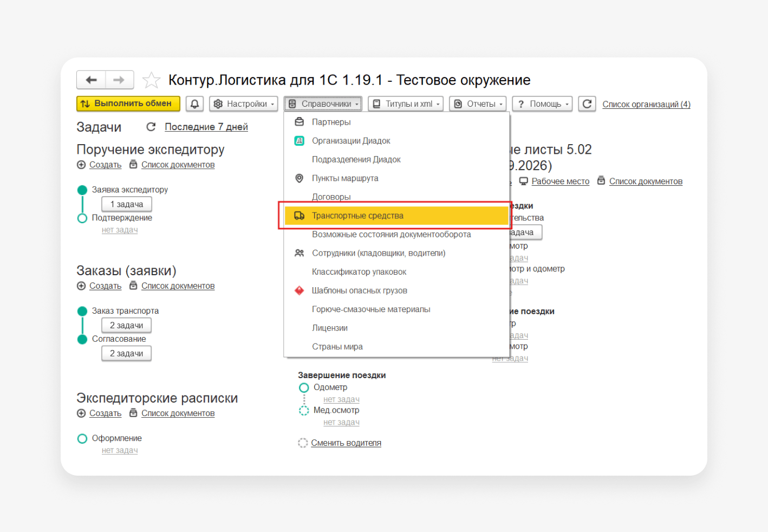
Task: Click the plus icon under Экспедиторские расписки
Action: point(81,413)
